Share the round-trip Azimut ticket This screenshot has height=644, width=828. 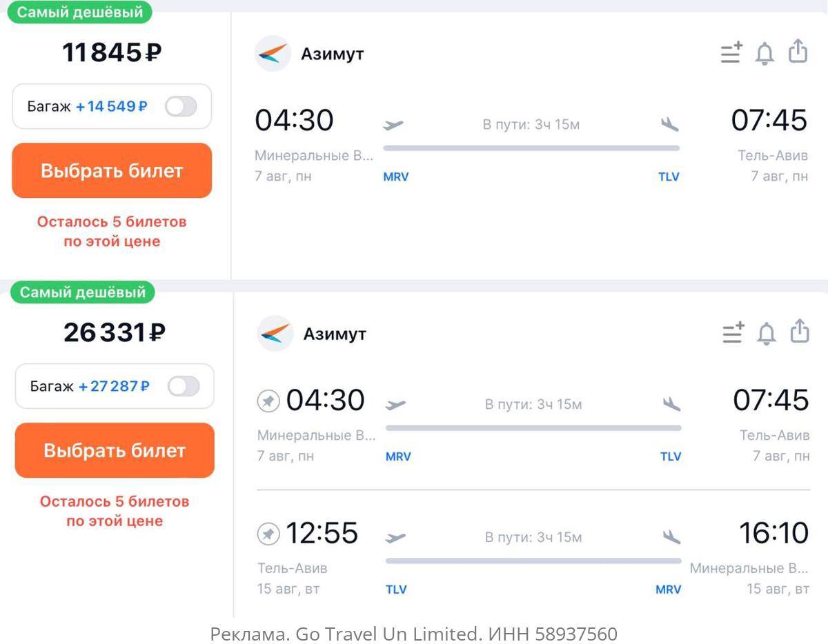(799, 331)
